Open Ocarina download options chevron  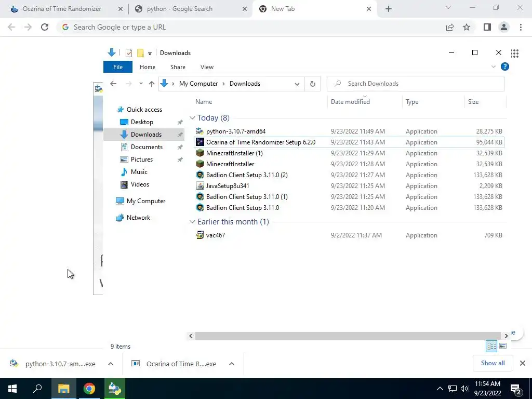(232, 364)
